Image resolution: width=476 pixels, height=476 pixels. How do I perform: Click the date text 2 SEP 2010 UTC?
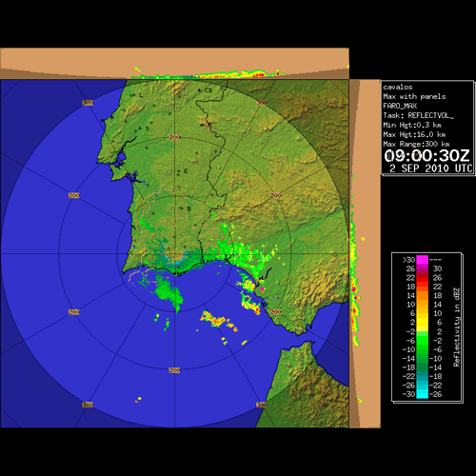(430, 169)
